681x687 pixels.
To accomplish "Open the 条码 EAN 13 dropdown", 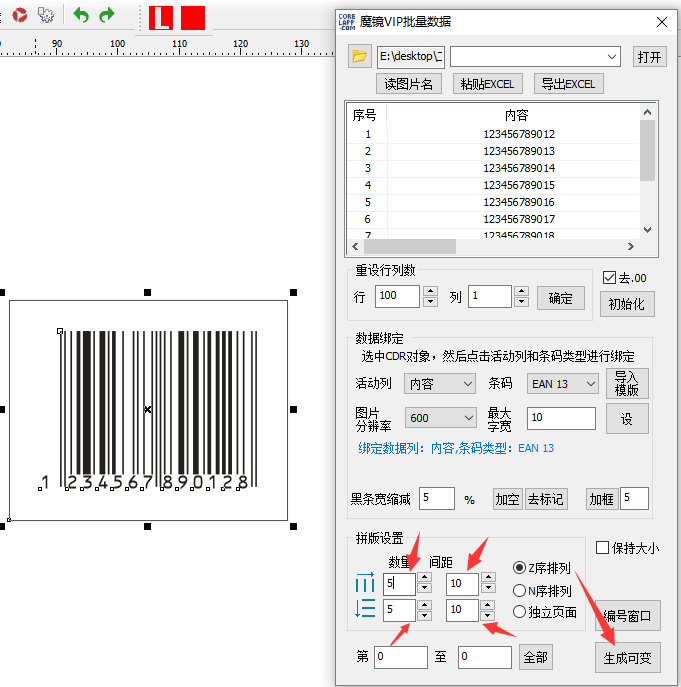I will [563, 384].
